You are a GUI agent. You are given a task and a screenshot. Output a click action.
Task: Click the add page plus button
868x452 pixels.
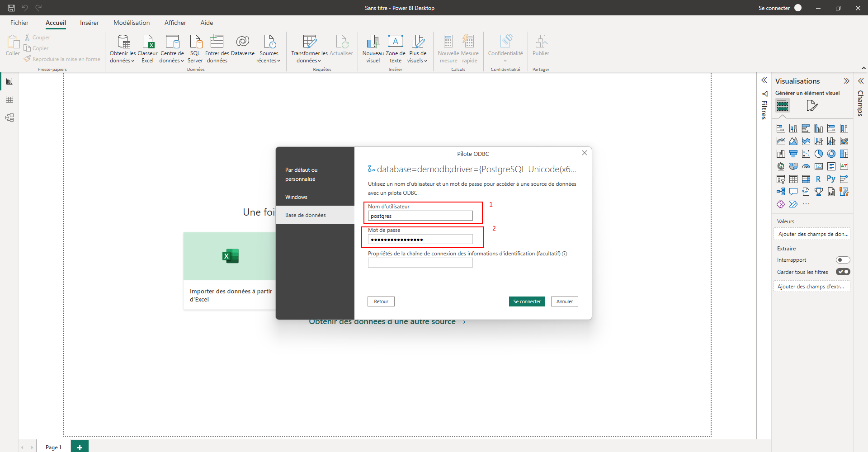[80, 447]
